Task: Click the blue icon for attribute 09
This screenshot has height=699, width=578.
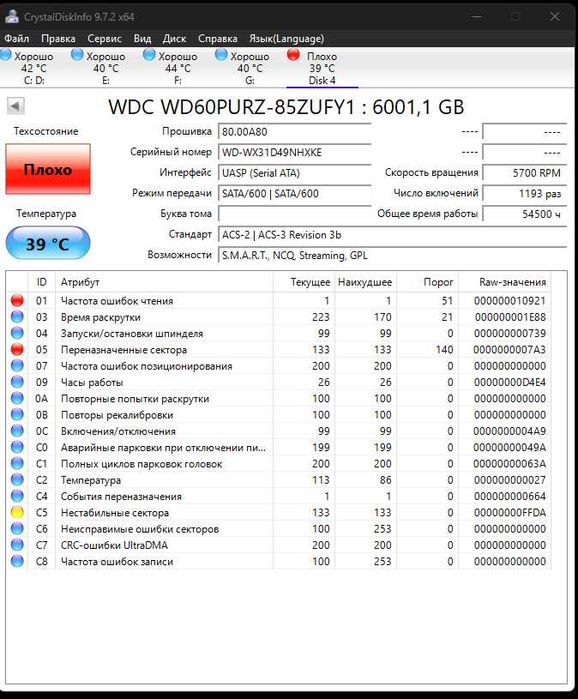Action: pyautogui.click(x=17, y=382)
